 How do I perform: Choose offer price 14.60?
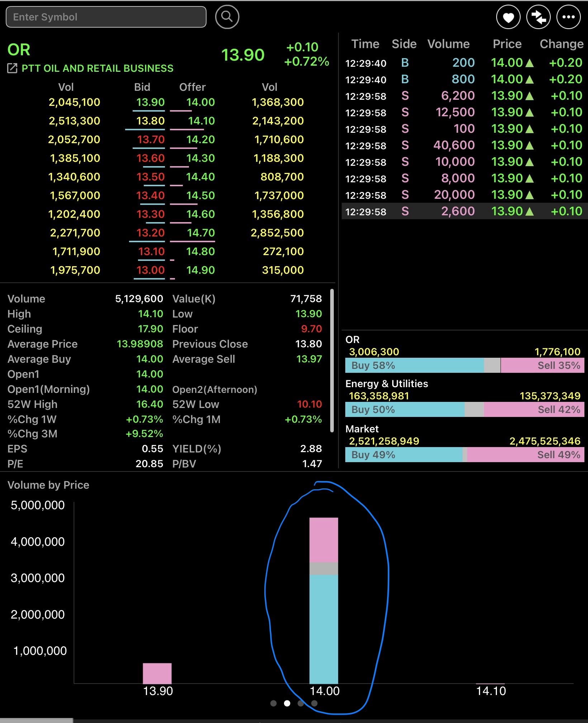[200, 214]
